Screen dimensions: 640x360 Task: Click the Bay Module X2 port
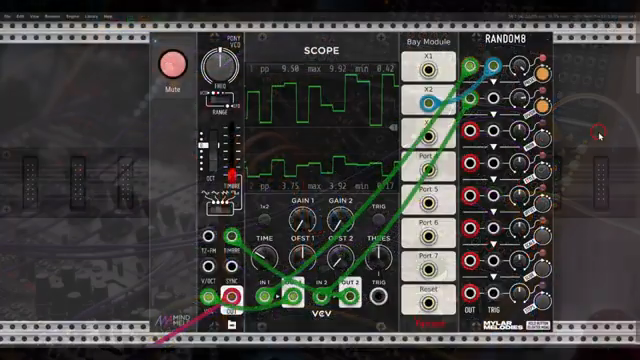pos(428,103)
